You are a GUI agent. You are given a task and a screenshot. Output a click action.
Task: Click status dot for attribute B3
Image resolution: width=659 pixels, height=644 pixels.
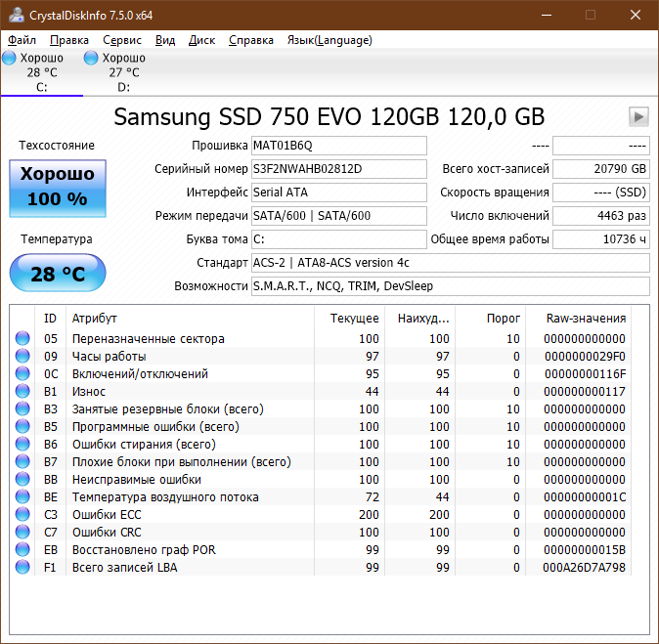tap(22, 409)
